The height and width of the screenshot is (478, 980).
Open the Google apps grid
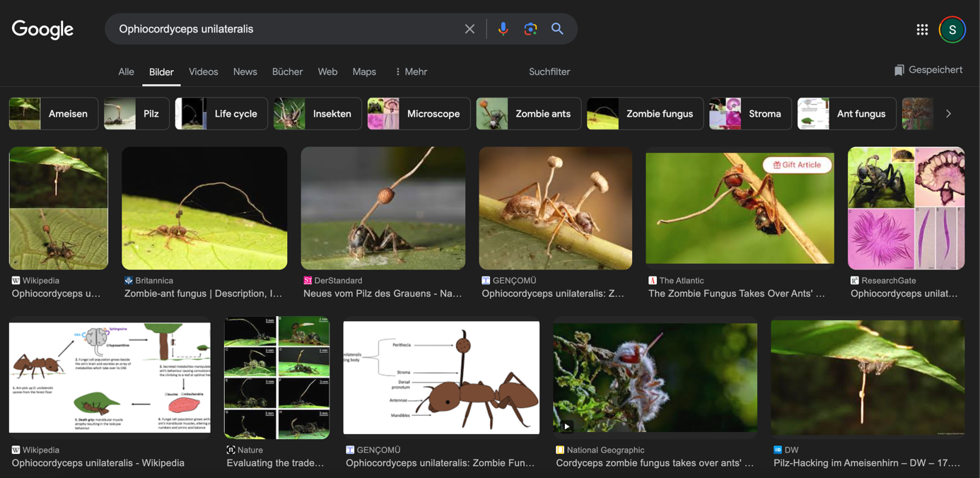click(922, 30)
